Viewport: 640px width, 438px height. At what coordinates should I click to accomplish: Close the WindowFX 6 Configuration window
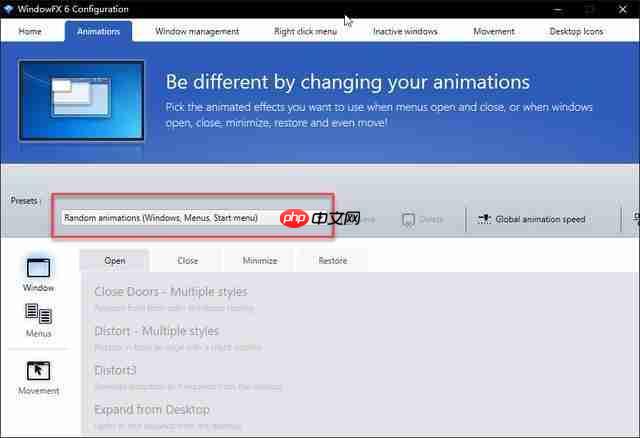coord(622,9)
